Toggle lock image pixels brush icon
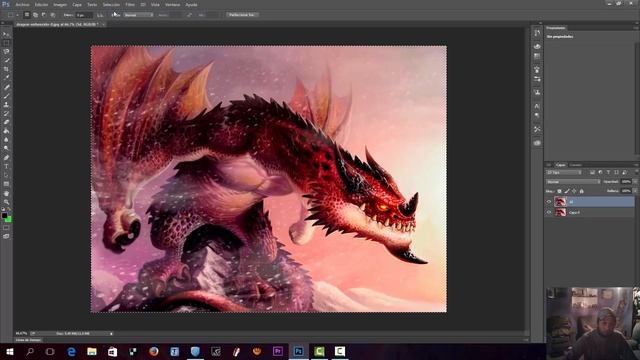 pyautogui.click(x=567, y=191)
